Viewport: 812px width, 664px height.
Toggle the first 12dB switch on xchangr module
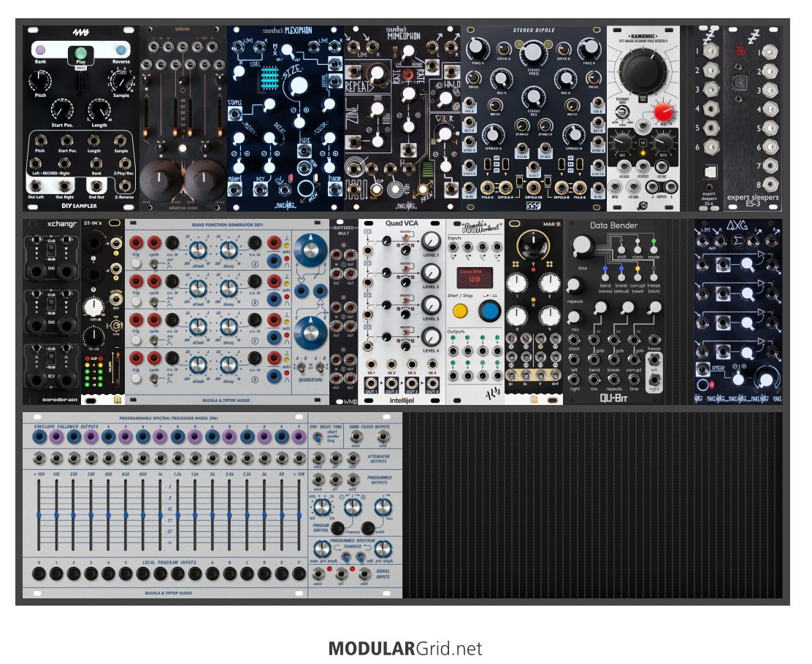[x=51, y=250]
